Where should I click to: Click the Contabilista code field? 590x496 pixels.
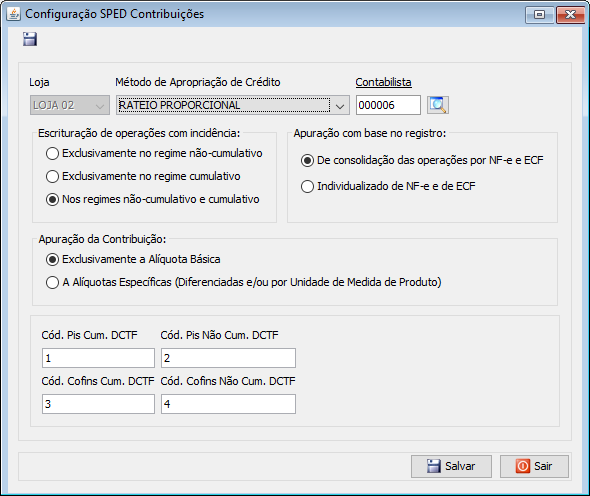388,105
